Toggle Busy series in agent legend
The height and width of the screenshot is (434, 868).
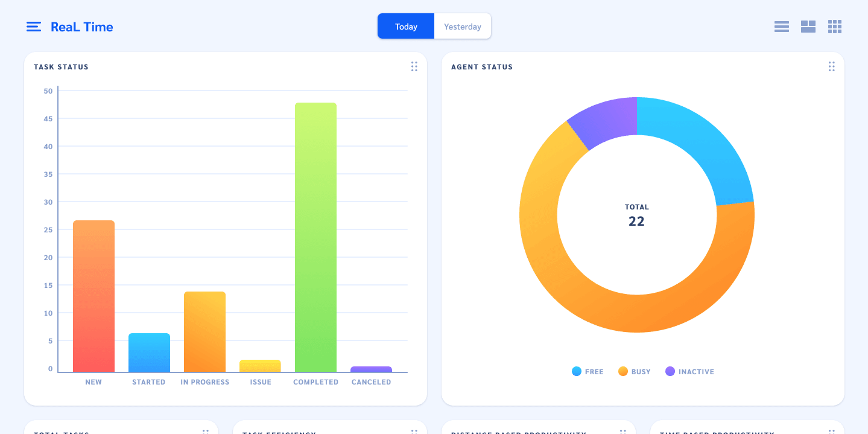click(634, 372)
